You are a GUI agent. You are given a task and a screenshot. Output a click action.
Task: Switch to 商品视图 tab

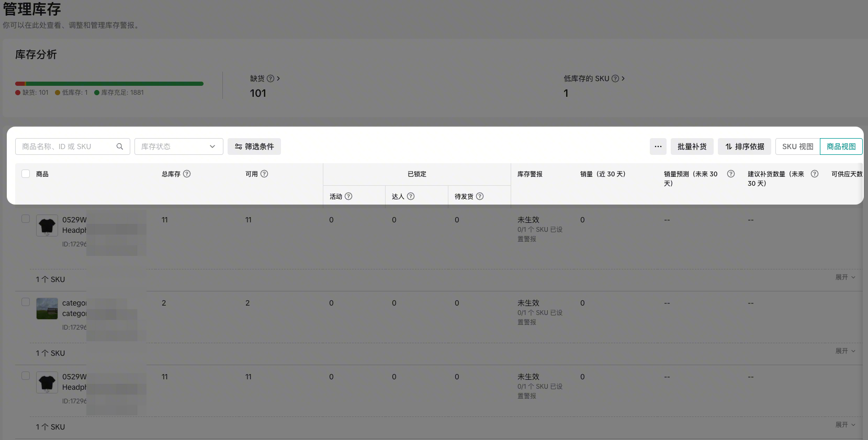point(841,146)
